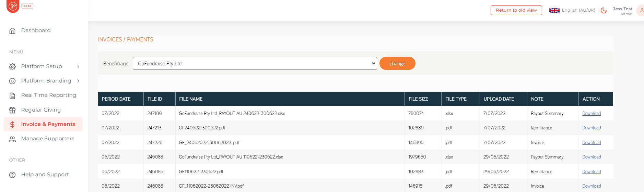Download GF240622-300622.pdf remittance
The width and height of the screenshot is (644, 192).
click(592, 128)
